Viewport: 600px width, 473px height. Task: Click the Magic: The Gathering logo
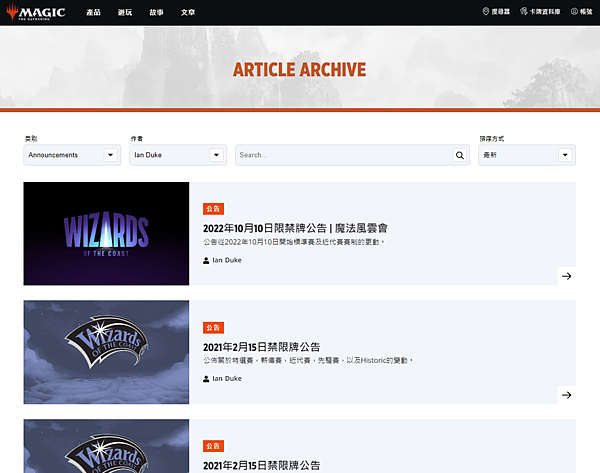pos(36,12)
